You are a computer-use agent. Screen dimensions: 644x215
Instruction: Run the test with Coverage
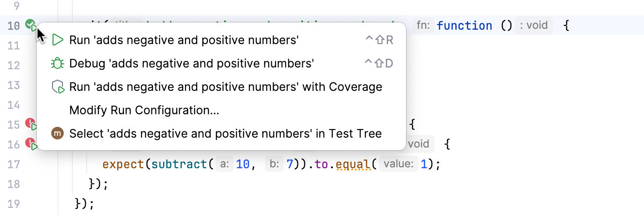click(225, 87)
